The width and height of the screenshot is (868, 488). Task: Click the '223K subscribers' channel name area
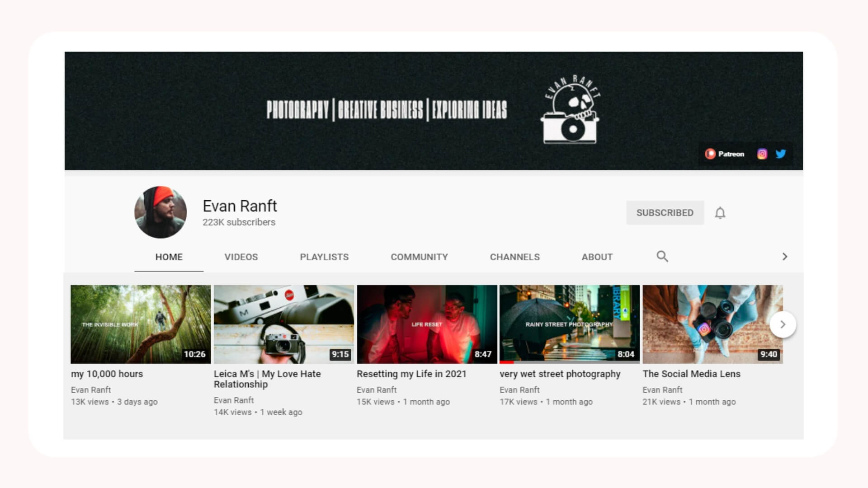(x=239, y=222)
